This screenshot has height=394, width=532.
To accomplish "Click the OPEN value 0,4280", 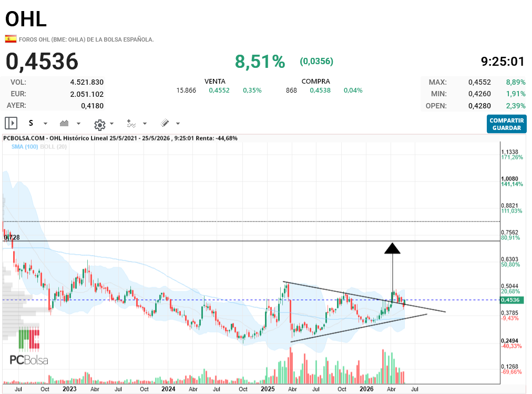I will click(479, 106).
